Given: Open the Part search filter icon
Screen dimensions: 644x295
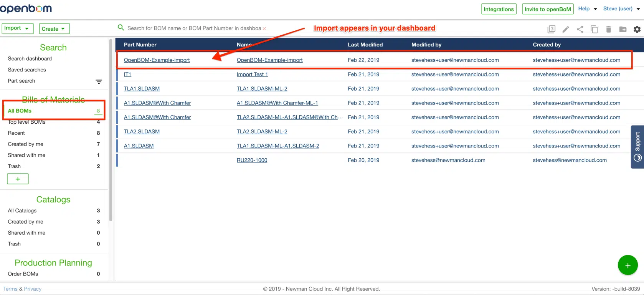Looking at the screenshot, I should pyautogui.click(x=99, y=81).
